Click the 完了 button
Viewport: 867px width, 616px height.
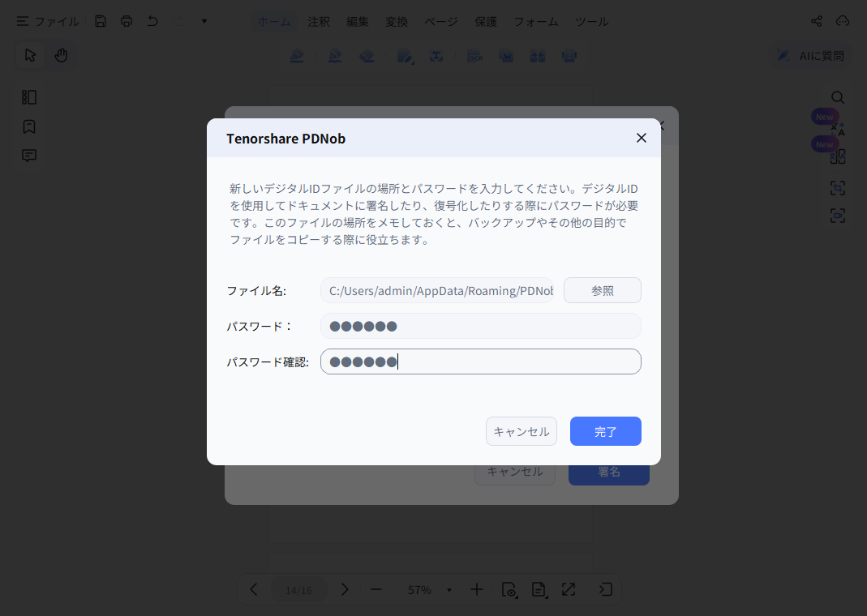pyautogui.click(x=606, y=431)
